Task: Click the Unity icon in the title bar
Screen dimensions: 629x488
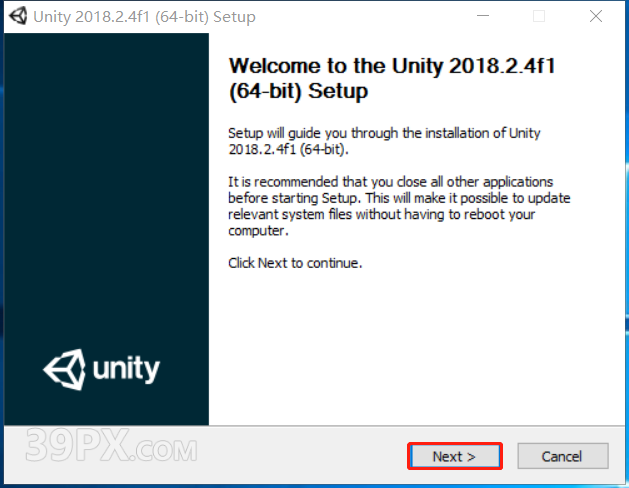Action: pos(18,16)
